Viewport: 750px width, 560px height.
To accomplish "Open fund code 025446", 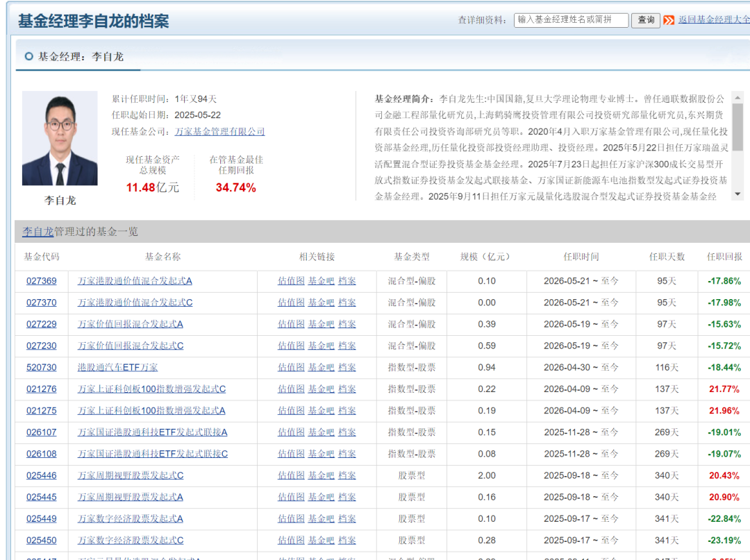I will (41, 475).
